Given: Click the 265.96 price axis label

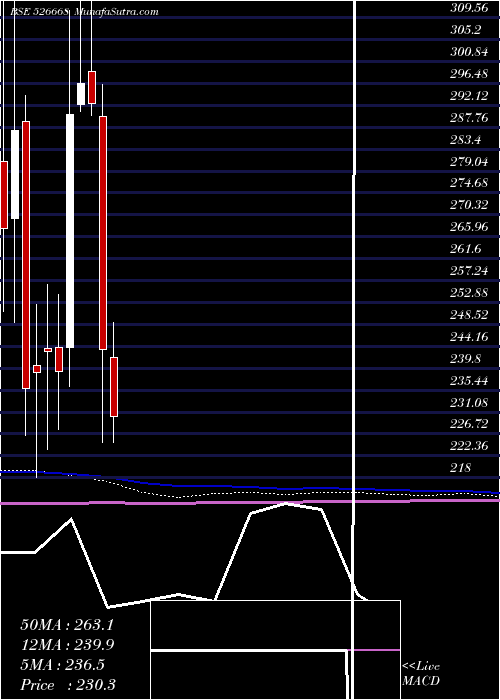Looking at the screenshot, I should pos(469,227).
